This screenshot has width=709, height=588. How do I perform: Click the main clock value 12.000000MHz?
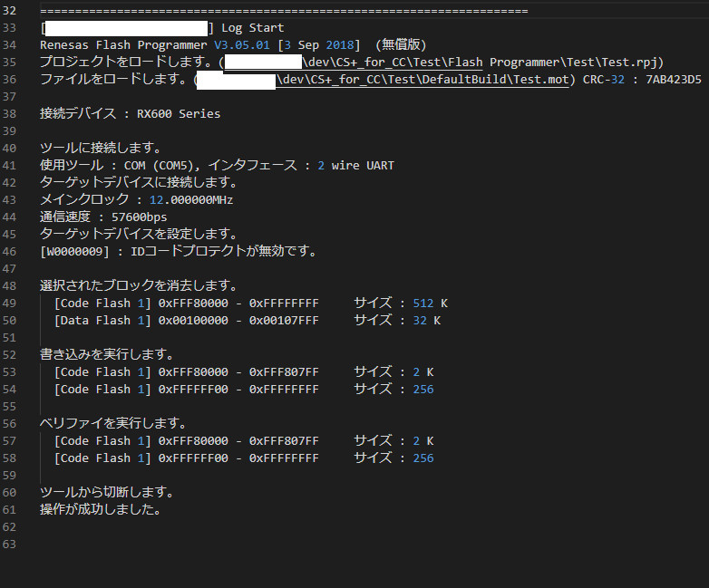tap(191, 199)
